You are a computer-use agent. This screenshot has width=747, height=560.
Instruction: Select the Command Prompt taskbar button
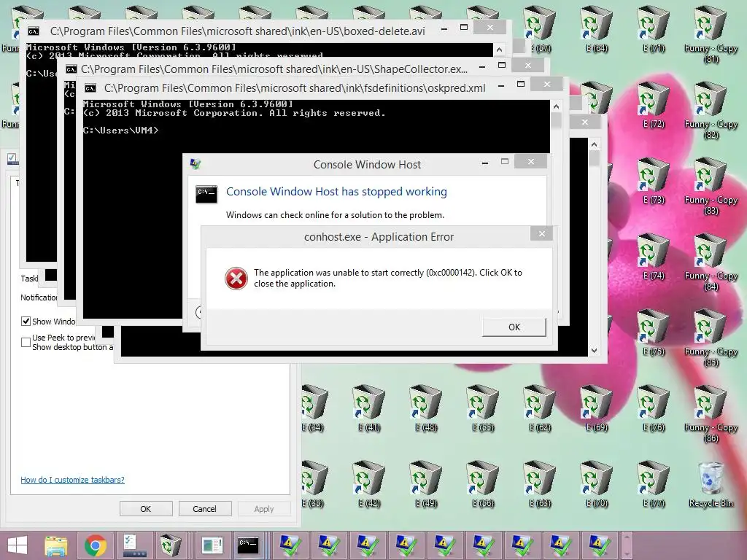coord(249,545)
